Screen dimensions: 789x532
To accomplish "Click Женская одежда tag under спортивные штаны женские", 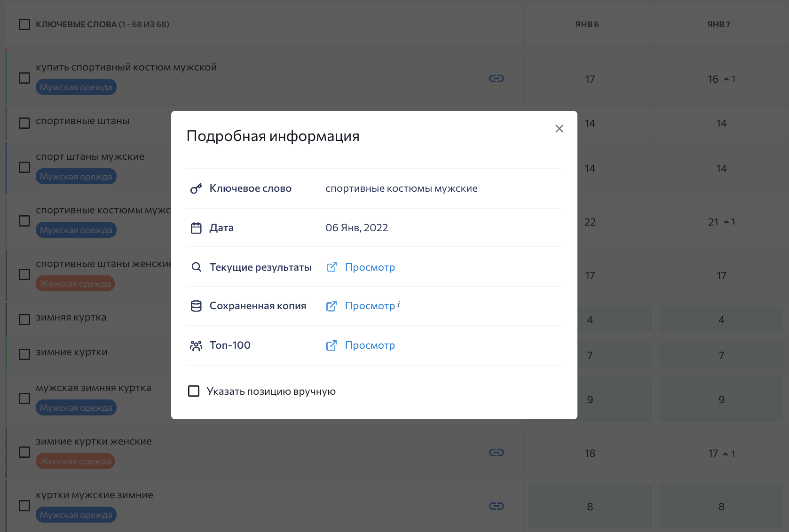I will coord(75,283).
